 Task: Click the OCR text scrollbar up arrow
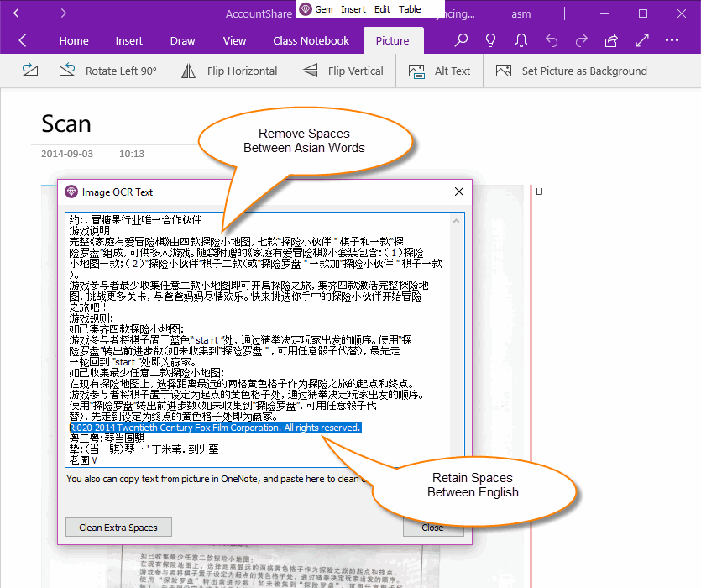[456, 221]
